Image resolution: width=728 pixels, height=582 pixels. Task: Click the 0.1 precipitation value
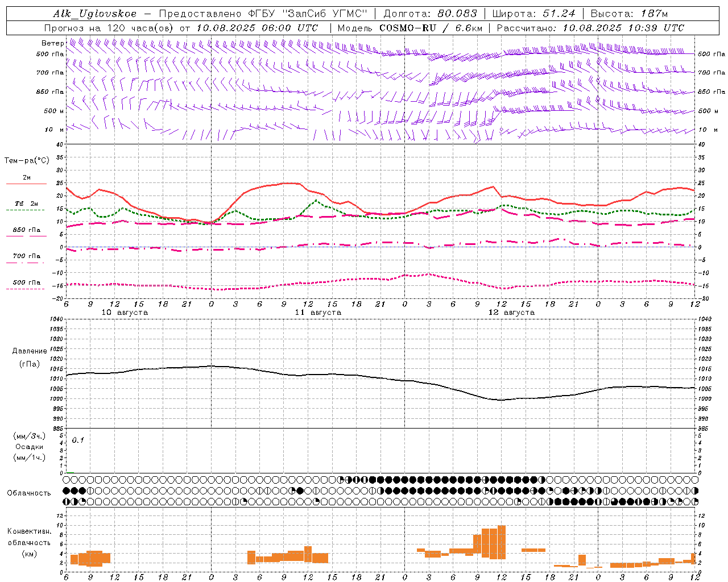(78, 440)
